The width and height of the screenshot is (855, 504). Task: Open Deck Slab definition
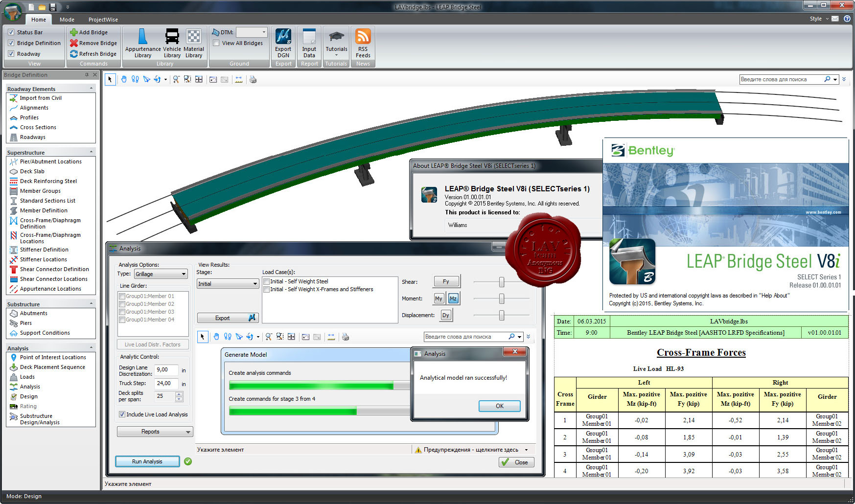point(27,171)
